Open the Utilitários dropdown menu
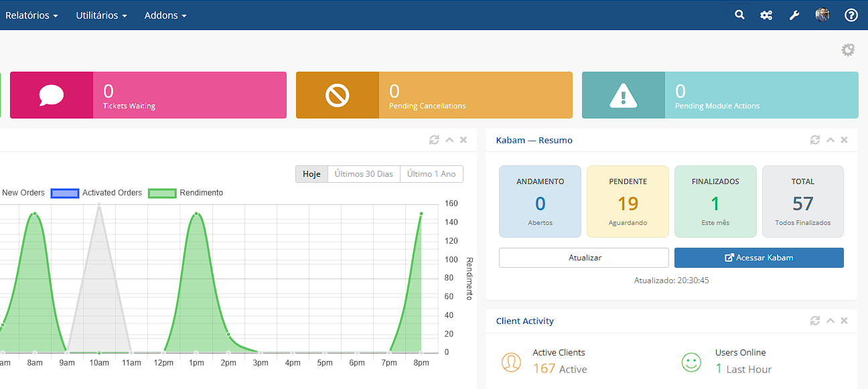 pyautogui.click(x=101, y=15)
